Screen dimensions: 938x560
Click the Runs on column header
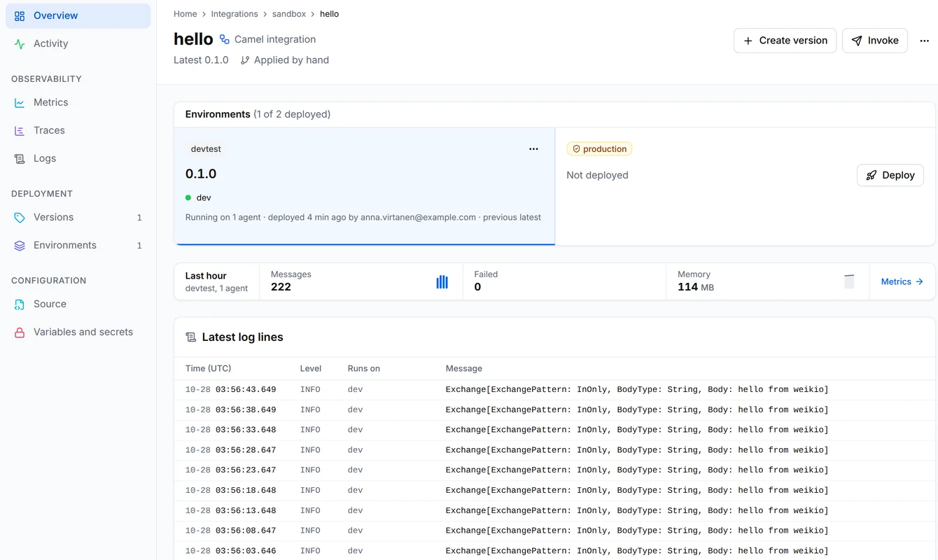point(364,368)
